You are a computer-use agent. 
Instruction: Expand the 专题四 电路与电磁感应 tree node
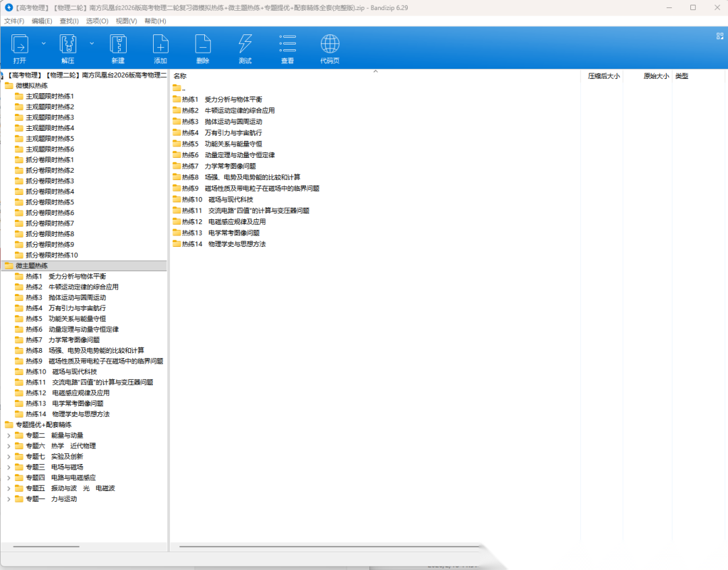pos(9,478)
